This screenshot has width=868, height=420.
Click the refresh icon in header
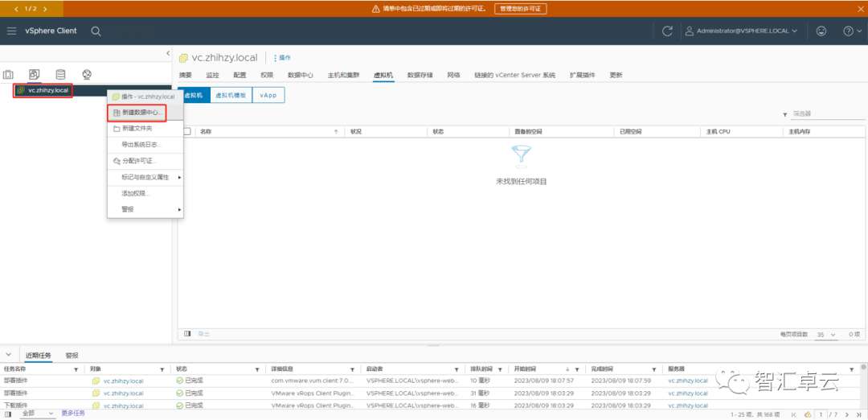click(x=667, y=31)
